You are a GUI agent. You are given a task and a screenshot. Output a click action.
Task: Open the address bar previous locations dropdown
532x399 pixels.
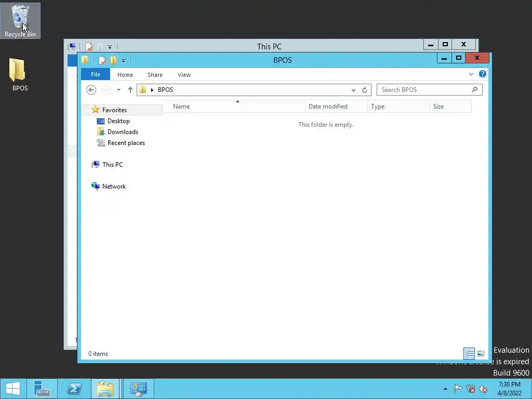(x=353, y=90)
